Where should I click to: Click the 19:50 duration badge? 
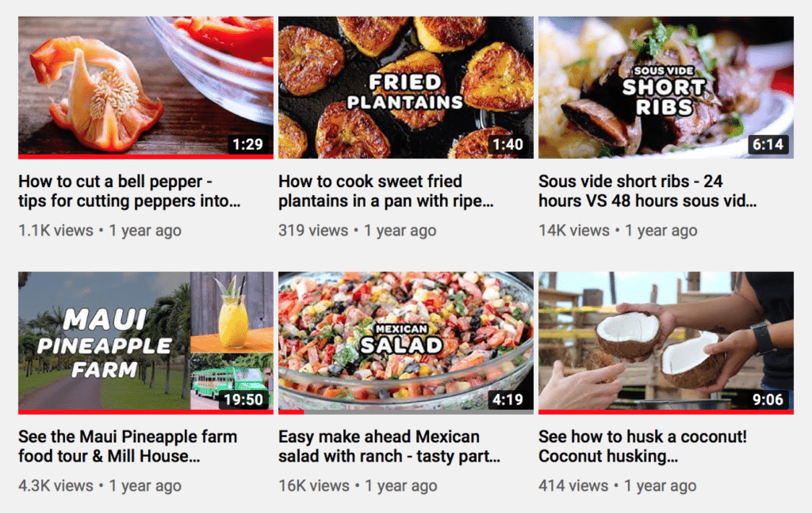tap(243, 399)
